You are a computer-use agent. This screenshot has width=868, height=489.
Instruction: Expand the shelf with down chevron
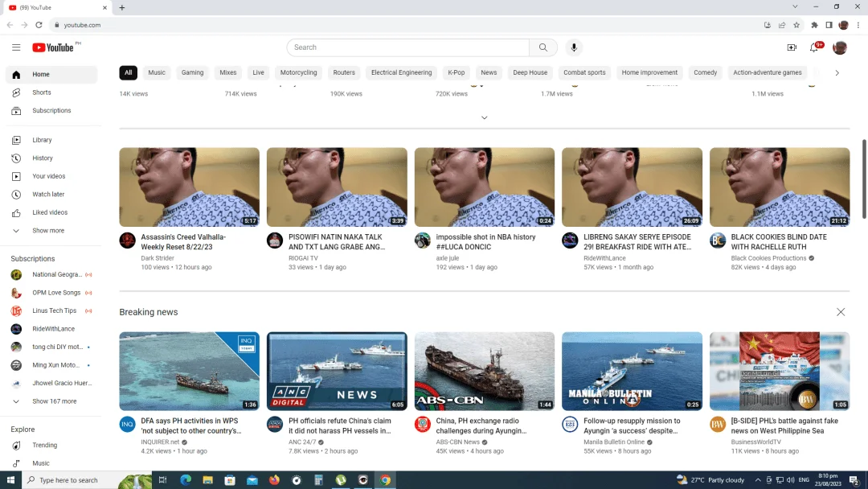click(485, 117)
